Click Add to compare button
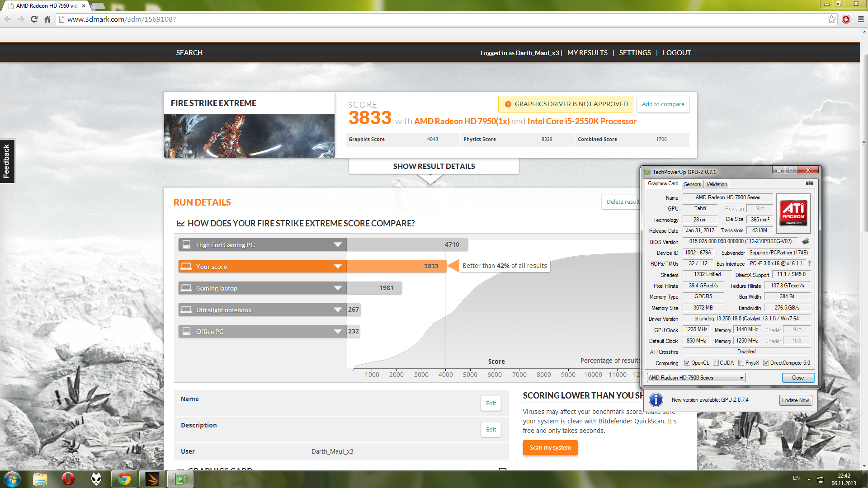This screenshot has height=488, width=868. (663, 104)
